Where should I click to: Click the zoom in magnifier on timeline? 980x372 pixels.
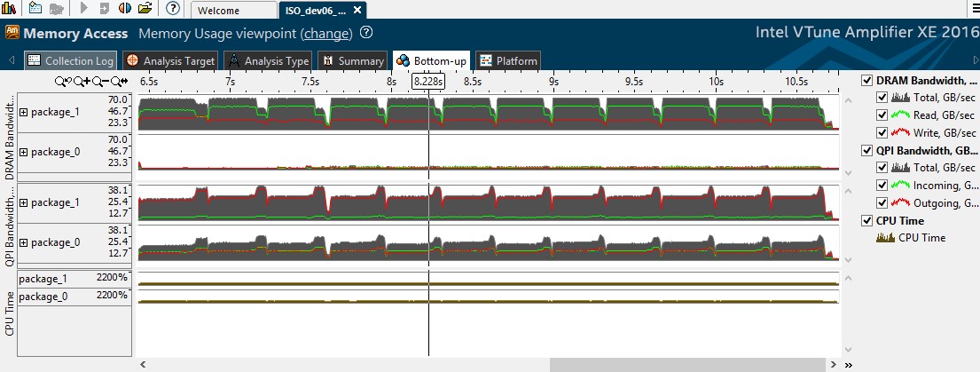click(81, 82)
